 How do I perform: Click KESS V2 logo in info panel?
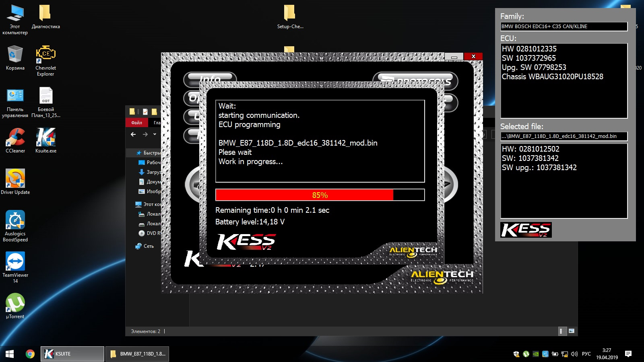pos(526,230)
